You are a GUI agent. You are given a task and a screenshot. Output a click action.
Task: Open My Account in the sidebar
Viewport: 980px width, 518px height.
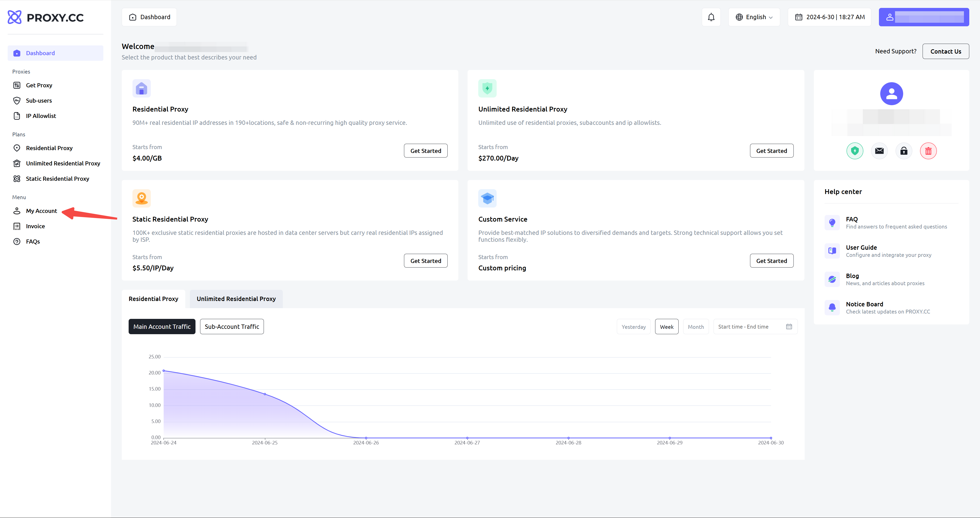click(x=41, y=211)
